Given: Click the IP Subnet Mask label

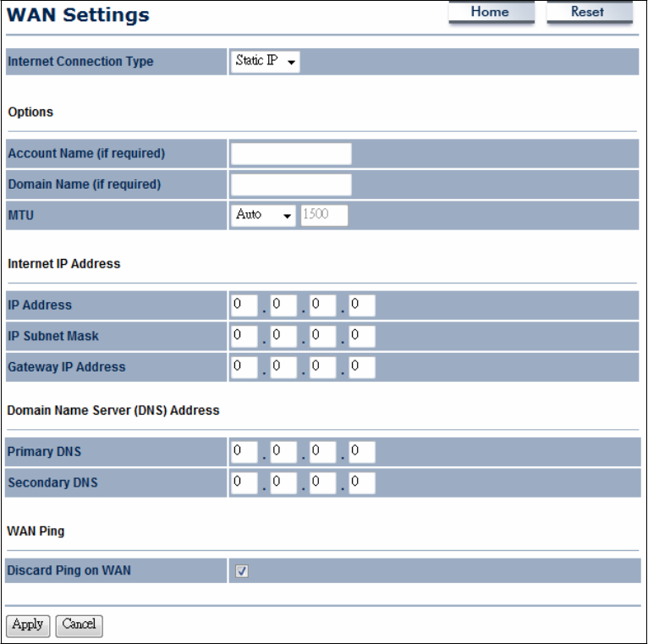Looking at the screenshot, I should pyautogui.click(x=53, y=337).
